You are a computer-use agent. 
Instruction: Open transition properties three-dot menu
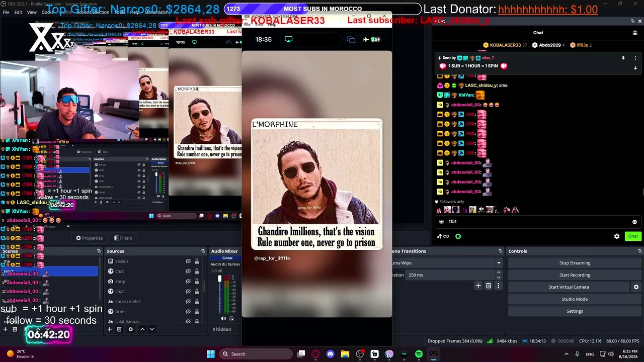[498, 286]
